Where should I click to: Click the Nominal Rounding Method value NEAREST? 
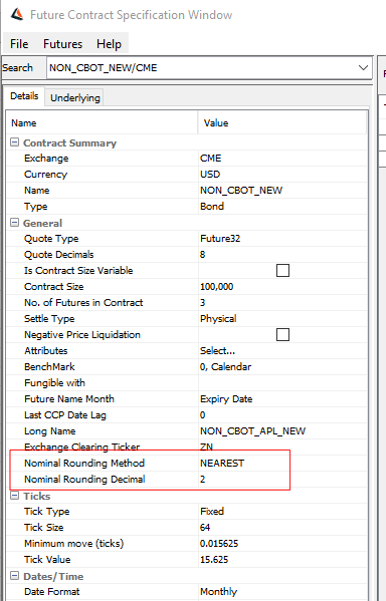222,463
